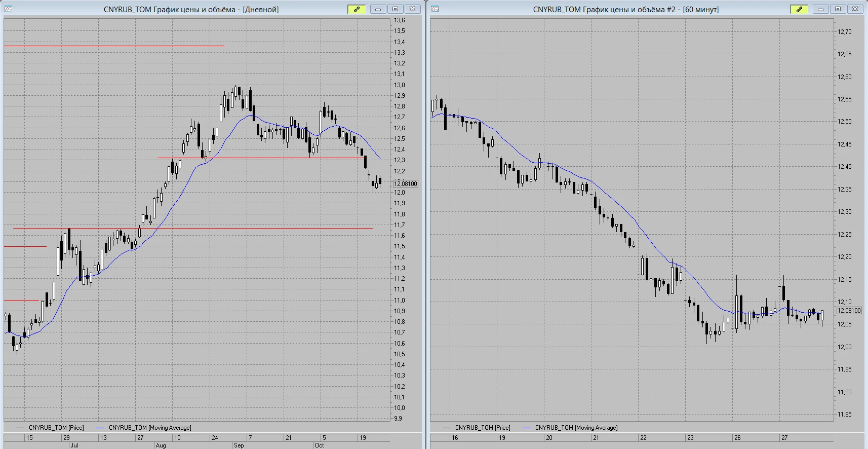Open the daily chart window's system menu icon
The height and width of the screenshot is (449, 868).
tap(8, 9)
